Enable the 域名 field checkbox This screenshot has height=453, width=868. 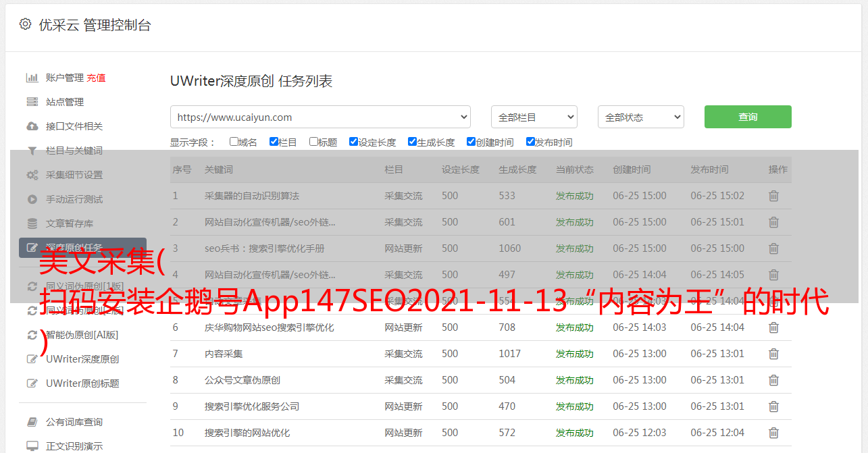(x=234, y=142)
